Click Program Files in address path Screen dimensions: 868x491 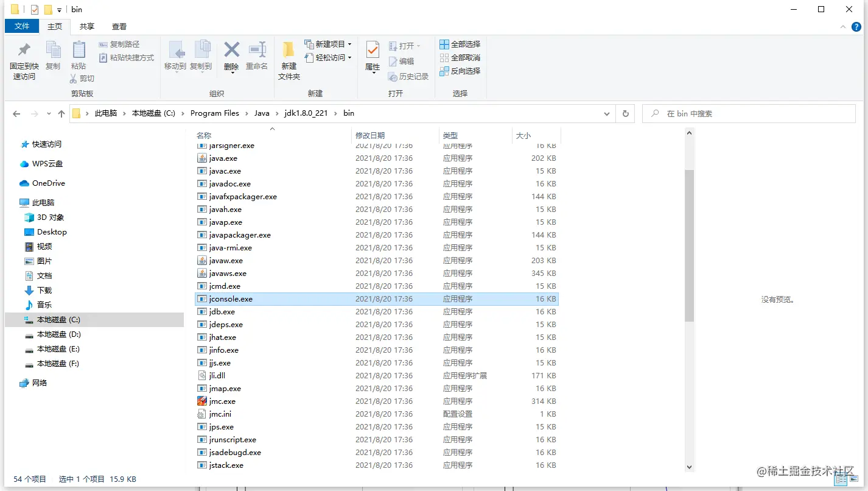click(x=215, y=113)
